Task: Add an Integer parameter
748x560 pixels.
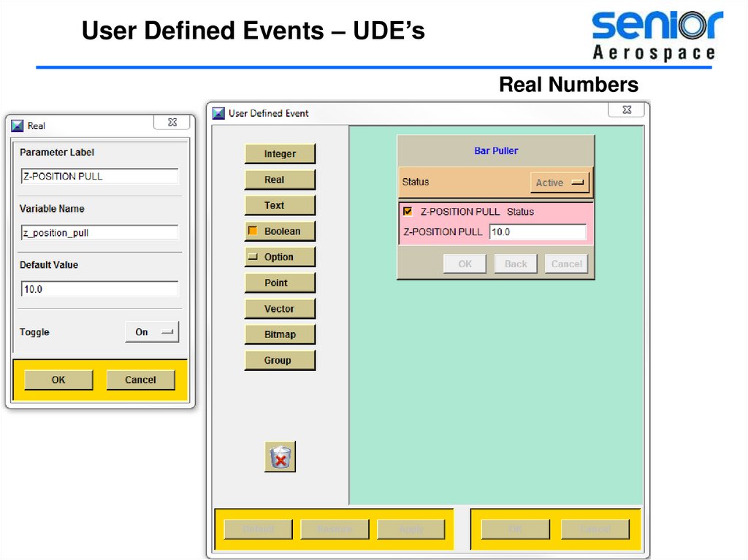Action: pos(280,153)
